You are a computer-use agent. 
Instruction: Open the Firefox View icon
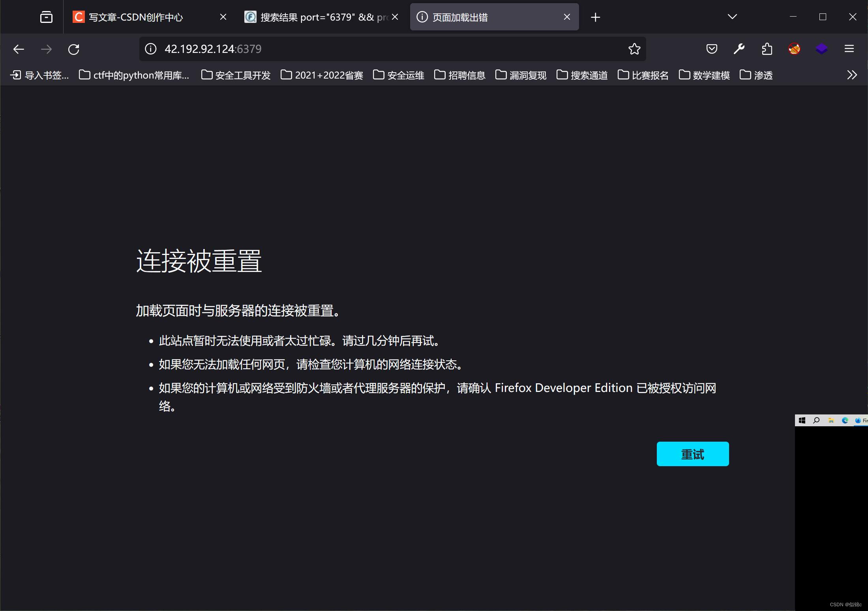46,17
